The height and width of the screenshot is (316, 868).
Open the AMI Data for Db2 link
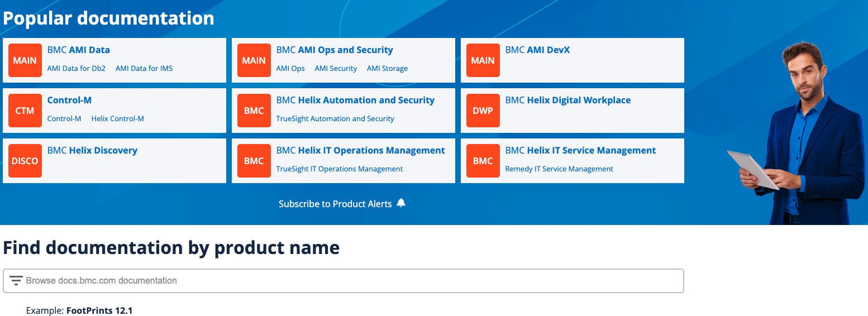click(77, 68)
